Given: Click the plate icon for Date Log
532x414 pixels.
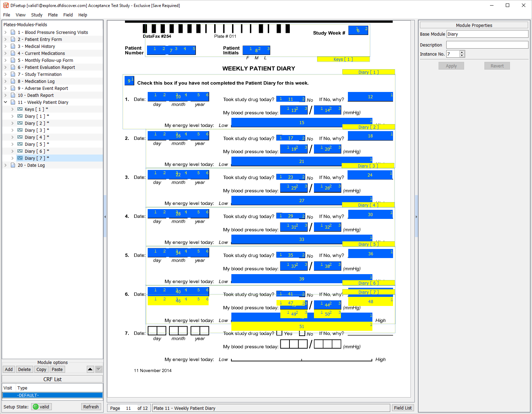Looking at the screenshot, I should (x=13, y=165).
